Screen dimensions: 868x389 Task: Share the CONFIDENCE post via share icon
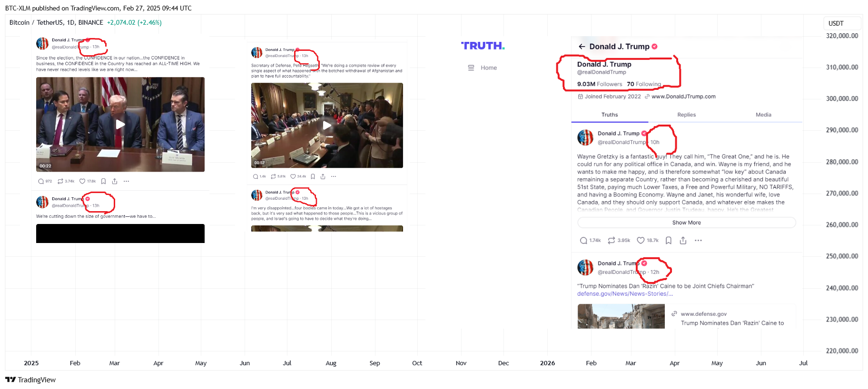click(x=115, y=181)
